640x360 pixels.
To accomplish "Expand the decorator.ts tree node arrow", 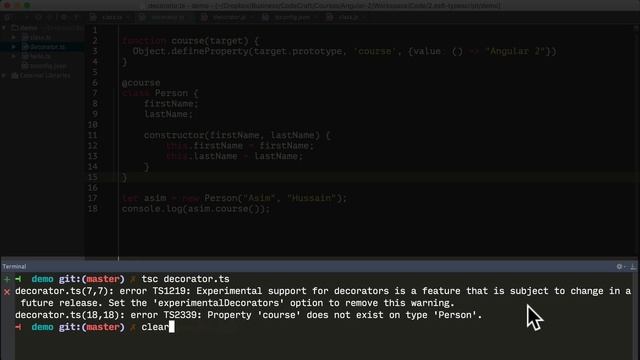I will coord(13,47).
